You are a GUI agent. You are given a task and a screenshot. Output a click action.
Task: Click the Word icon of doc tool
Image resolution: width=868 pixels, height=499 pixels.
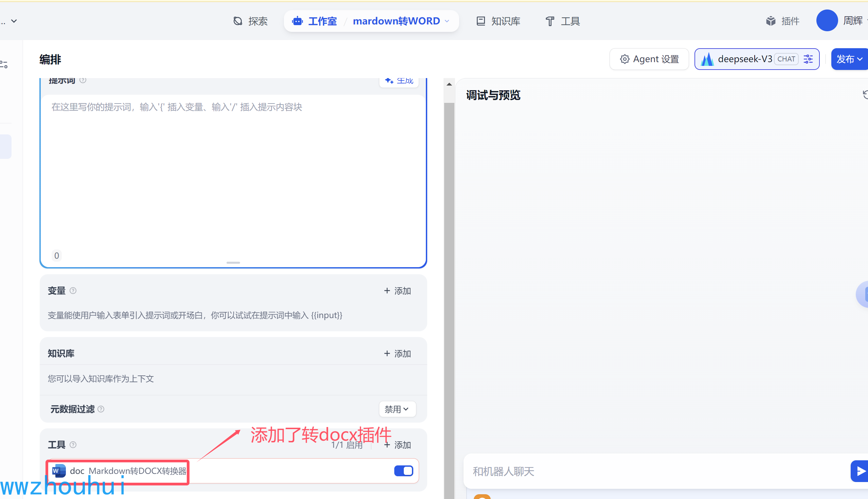(x=59, y=471)
